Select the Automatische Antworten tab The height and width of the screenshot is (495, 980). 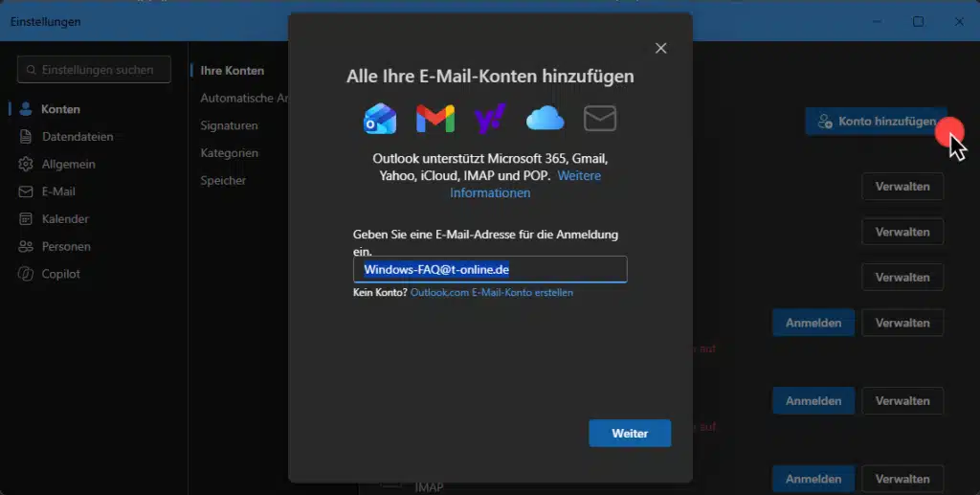(244, 98)
